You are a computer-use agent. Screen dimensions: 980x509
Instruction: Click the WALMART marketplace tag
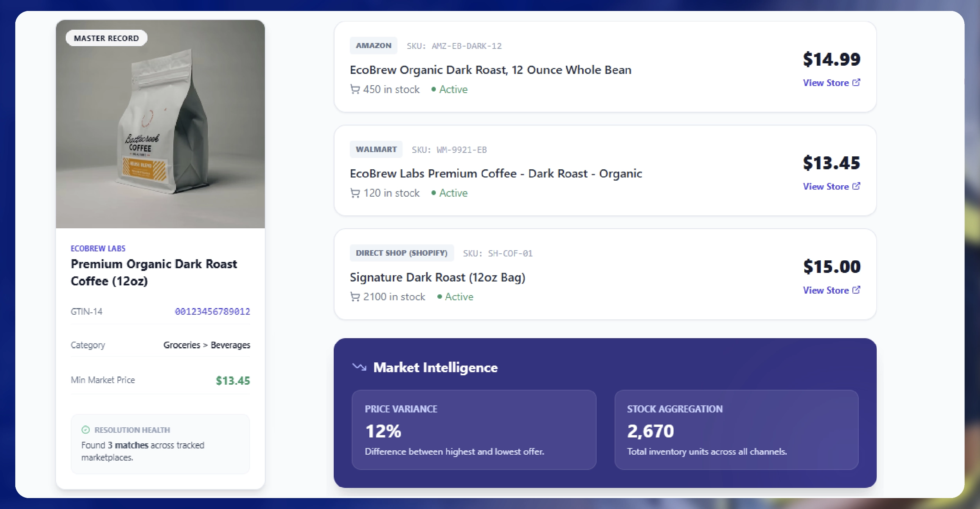376,149
